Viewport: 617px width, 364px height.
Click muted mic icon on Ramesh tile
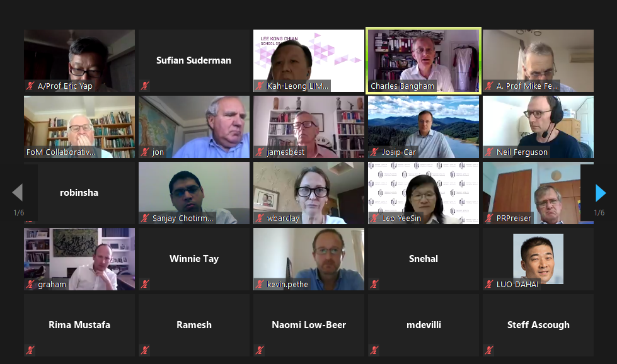tap(145, 350)
